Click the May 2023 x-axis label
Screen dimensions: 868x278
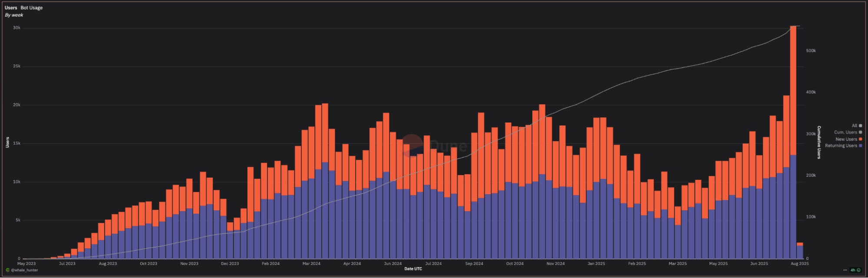[x=26, y=264]
